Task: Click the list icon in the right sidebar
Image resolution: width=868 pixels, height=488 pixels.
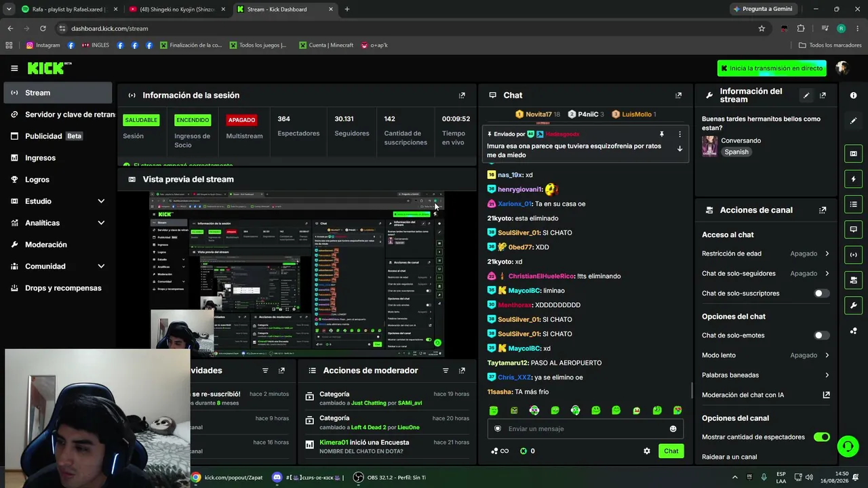Action: 853,204
